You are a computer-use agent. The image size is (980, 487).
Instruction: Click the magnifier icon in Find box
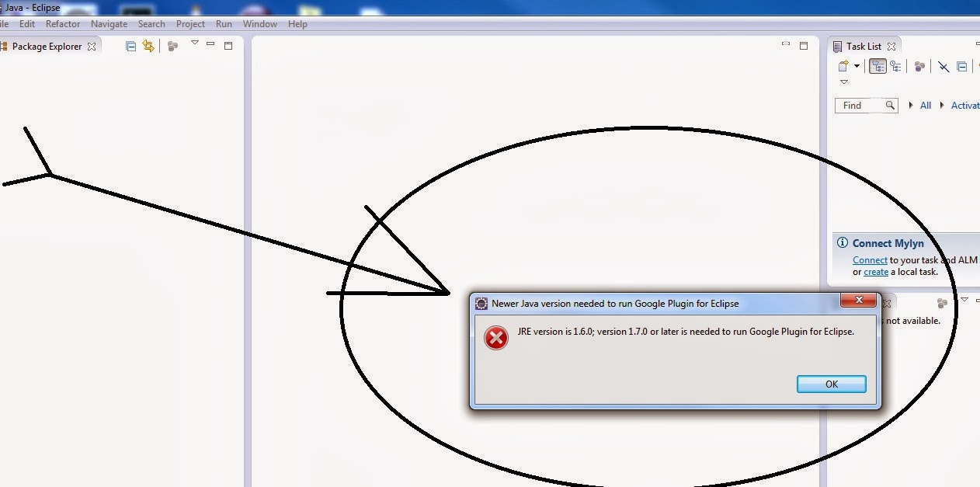pos(890,106)
